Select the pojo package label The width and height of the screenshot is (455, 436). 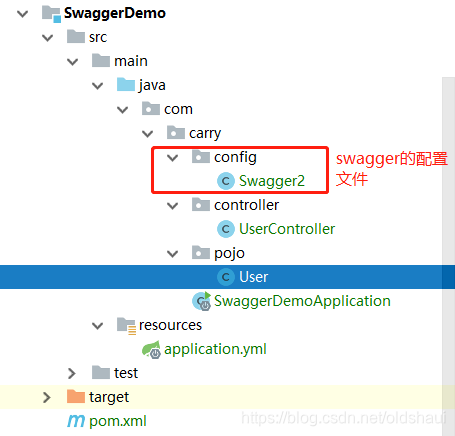(229, 253)
